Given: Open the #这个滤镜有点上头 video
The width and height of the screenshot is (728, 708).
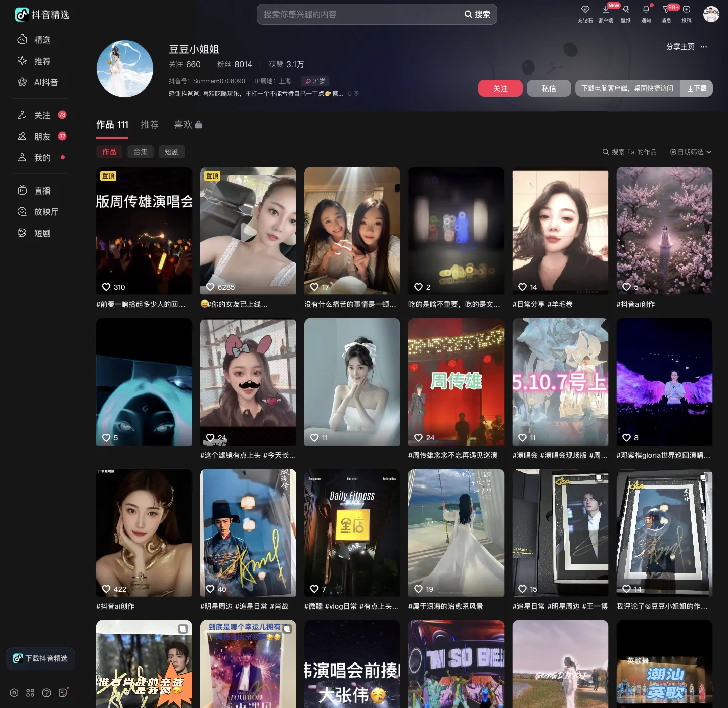Looking at the screenshot, I should pyautogui.click(x=248, y=382).
